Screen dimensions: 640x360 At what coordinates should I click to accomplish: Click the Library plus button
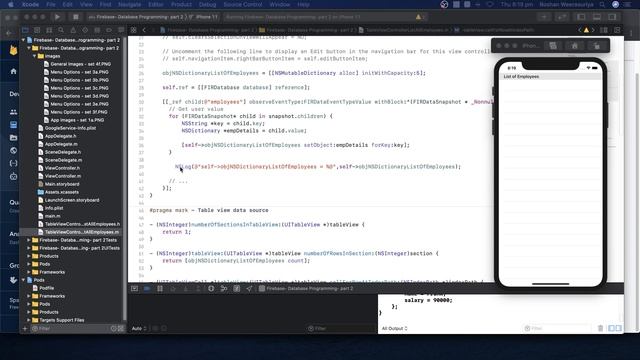pyautogui.click(x=544, y=17)
